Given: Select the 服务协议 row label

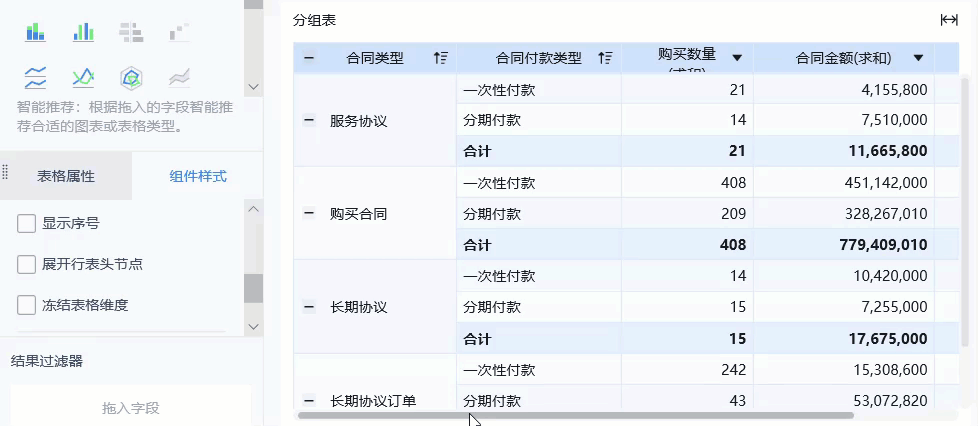Looking at the screenshot, I should point(359,121).
